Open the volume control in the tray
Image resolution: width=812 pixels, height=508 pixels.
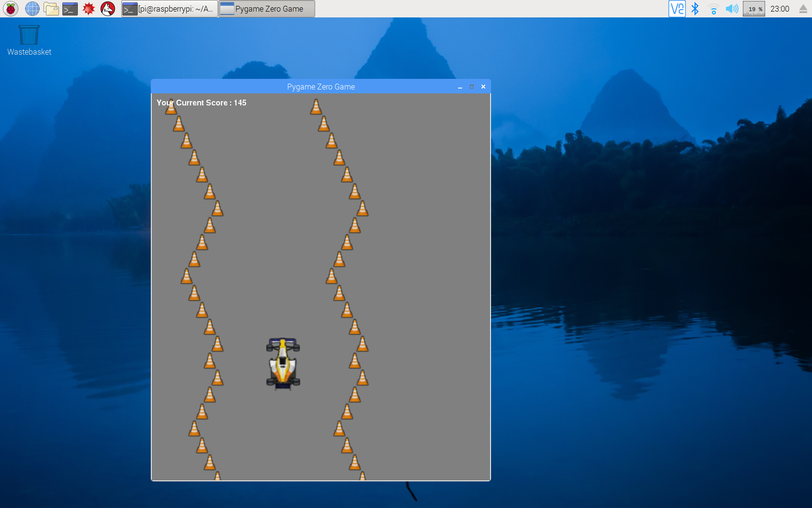point(731,8)
